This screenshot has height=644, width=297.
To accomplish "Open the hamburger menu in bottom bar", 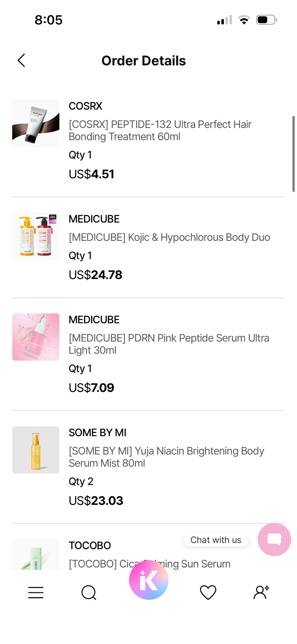I will click(36, 592).
